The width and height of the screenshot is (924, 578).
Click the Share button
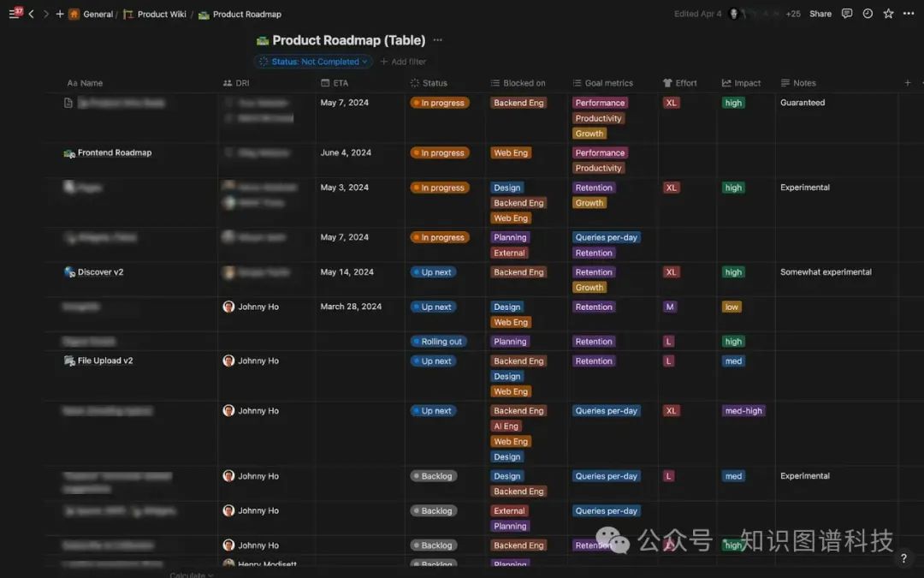coord(820,14)
